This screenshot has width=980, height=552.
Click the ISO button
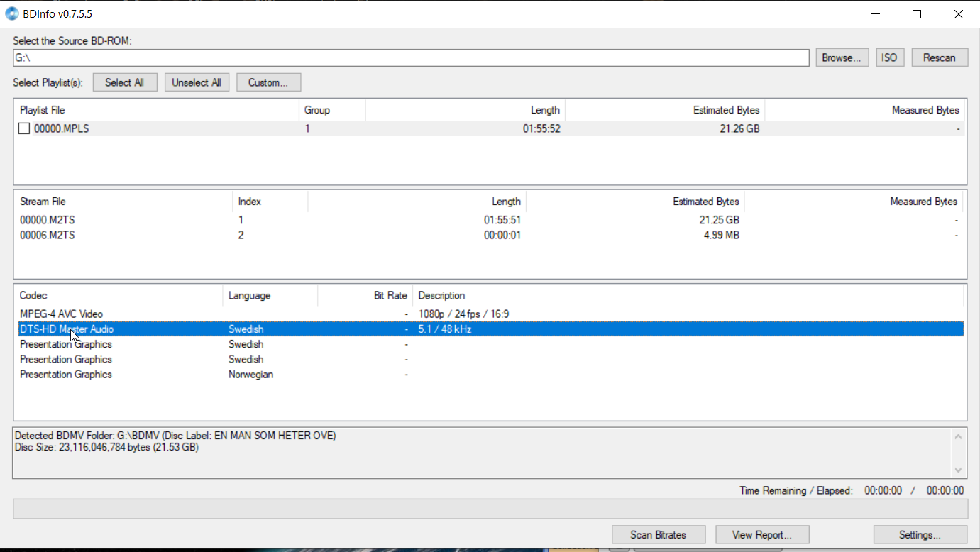coord(890,57)
